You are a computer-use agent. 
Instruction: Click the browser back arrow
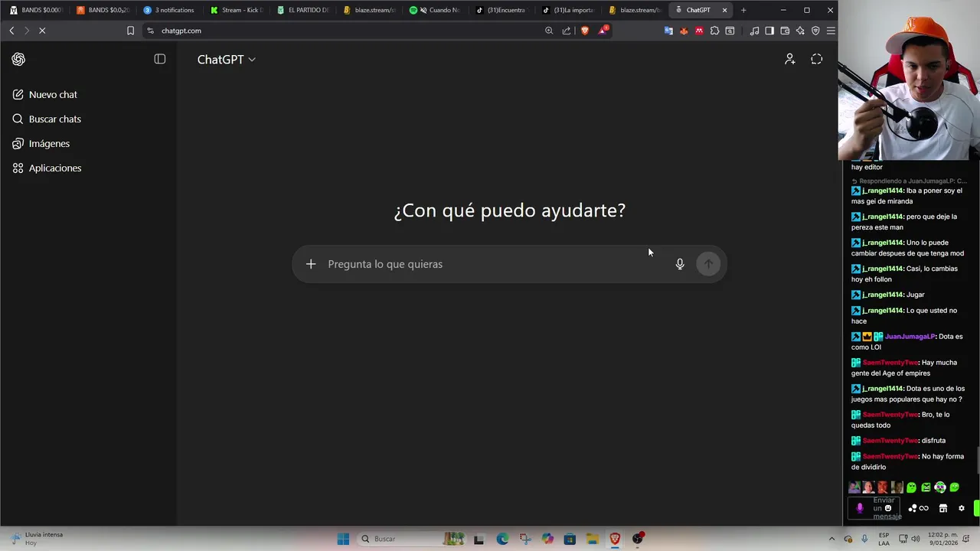[11, 31]
